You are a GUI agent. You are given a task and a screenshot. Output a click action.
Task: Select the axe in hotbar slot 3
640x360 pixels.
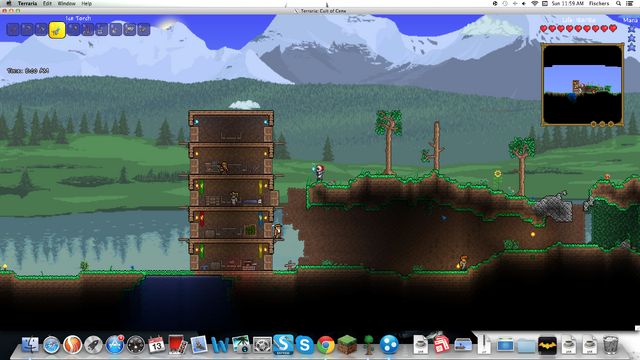(41, 29)
